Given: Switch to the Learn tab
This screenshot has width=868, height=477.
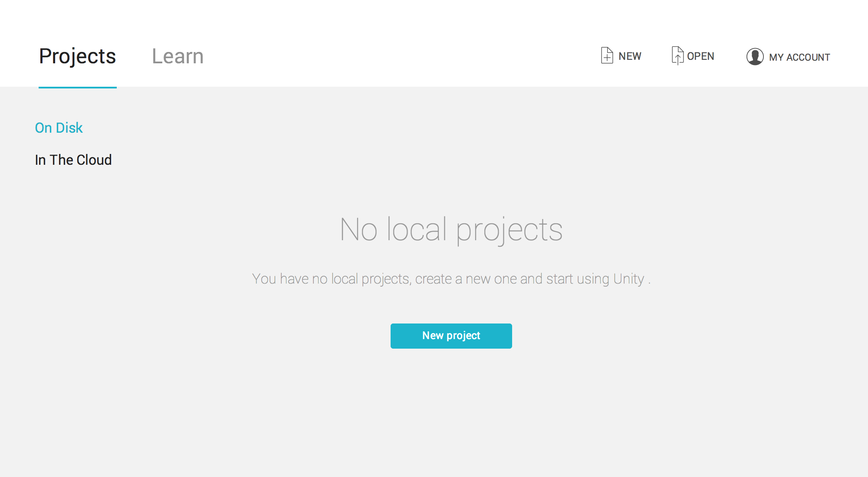Looking at the screenshot, I should (178, 56).
